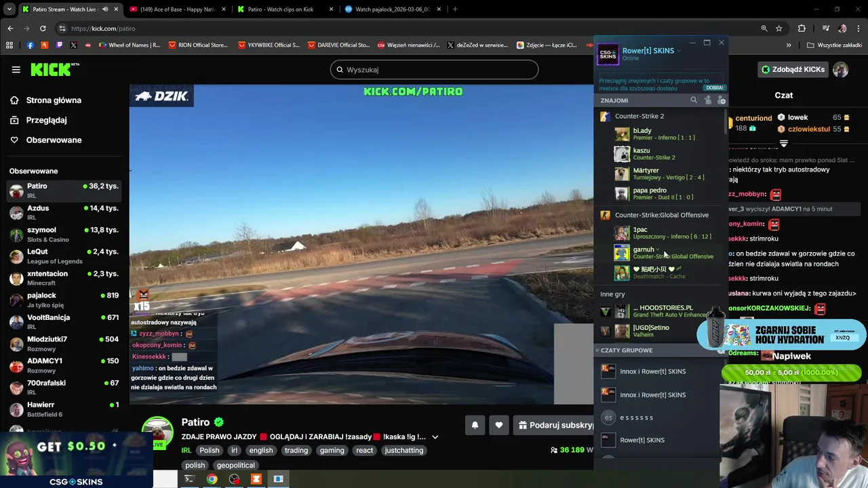Open Steam status dropdown next to Rower[t] SKINS

(679, 51)
